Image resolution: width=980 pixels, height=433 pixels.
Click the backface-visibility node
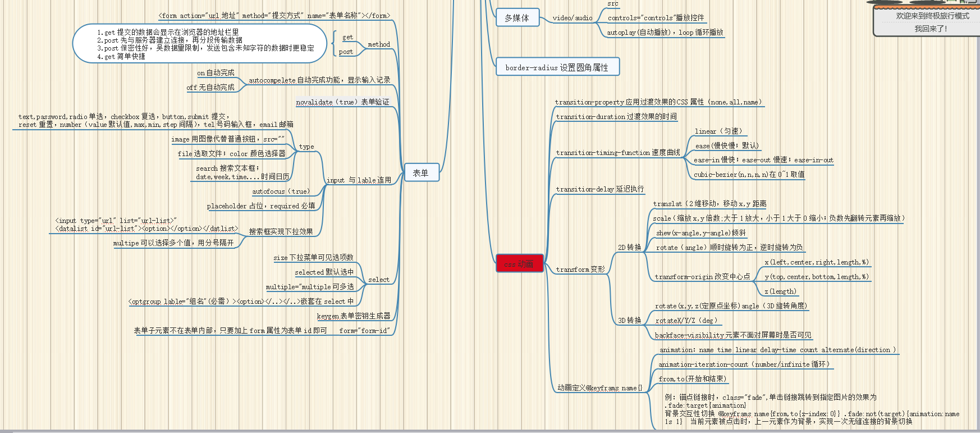click(x=733, y=335)
